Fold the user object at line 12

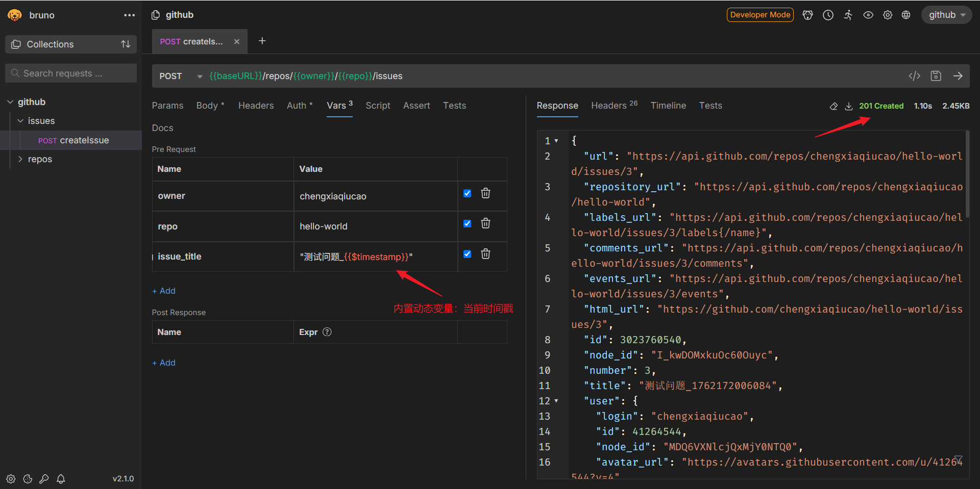click(556, 401)
